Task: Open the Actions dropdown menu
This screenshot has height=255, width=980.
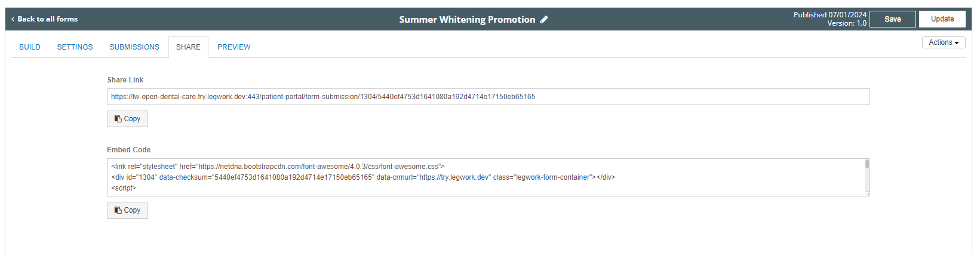Action: click(x=944, y=42)
